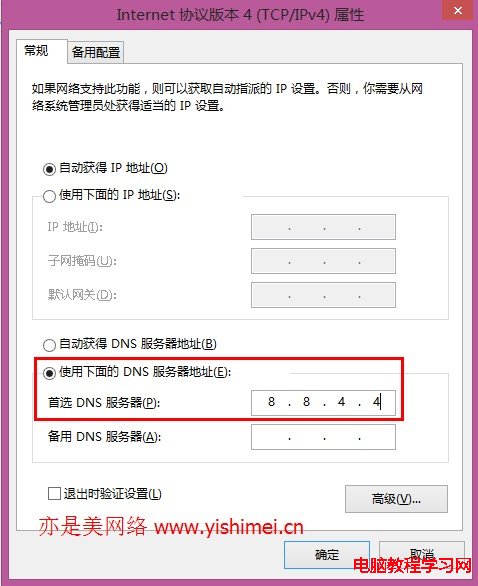
Task: Open 高级 advanced settings button
Action: click(x=396, y=499)
